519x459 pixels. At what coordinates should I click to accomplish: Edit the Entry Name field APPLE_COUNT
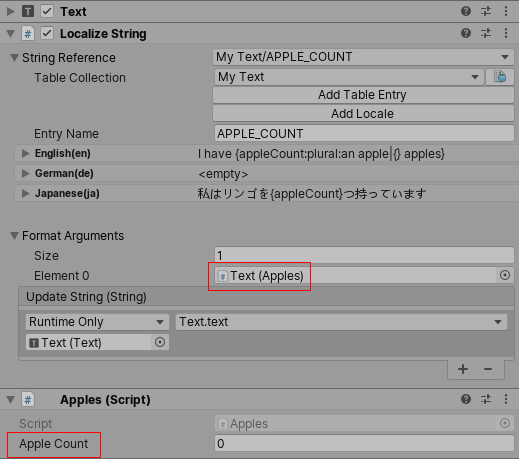point(364,134)
